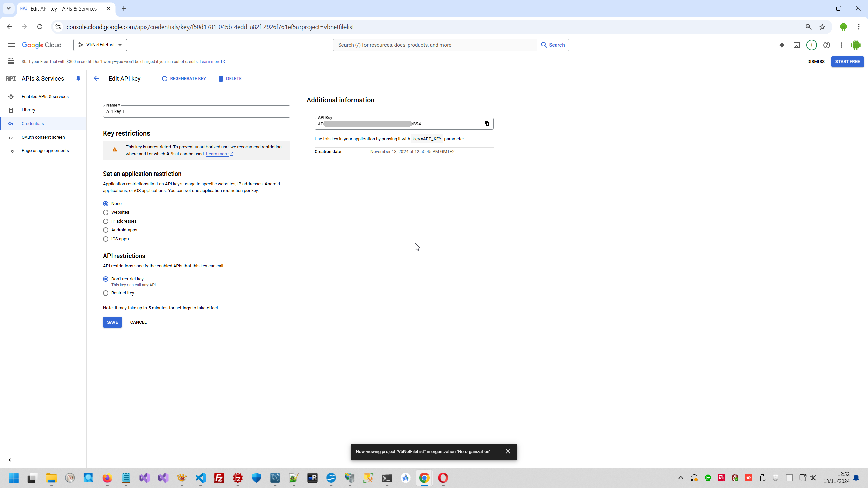Open the help question mark icon

coord(826,45)
